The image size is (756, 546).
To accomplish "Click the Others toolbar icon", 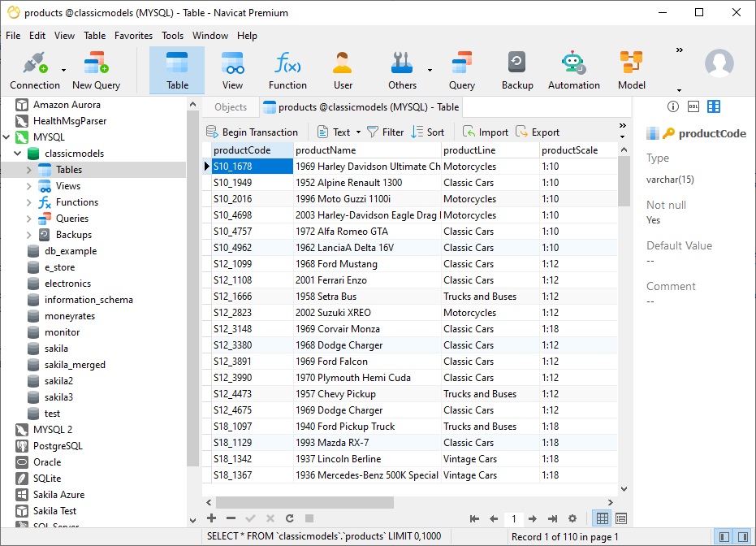I will [x=402, y=71].
